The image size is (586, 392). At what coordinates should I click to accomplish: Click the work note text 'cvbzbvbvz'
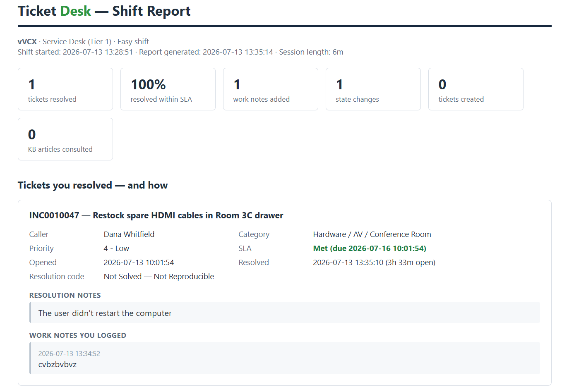point(58,364)
